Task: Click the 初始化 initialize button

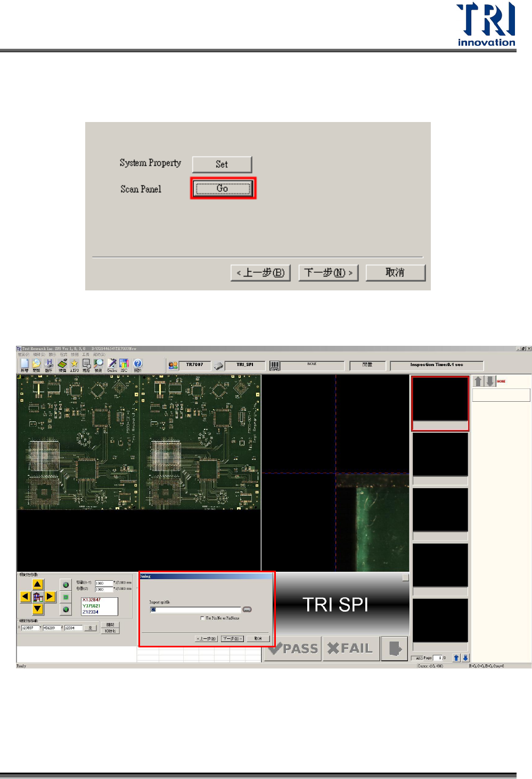Action: point(110,631)
